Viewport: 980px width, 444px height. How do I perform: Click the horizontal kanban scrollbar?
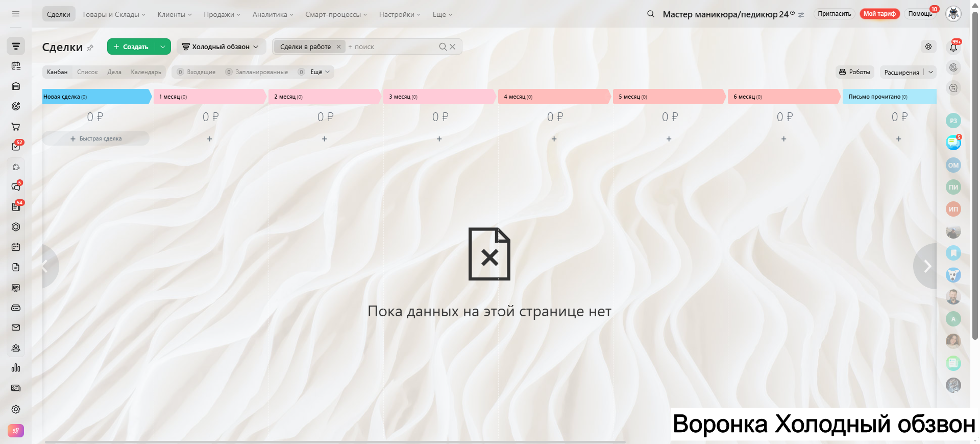point(335,442)
